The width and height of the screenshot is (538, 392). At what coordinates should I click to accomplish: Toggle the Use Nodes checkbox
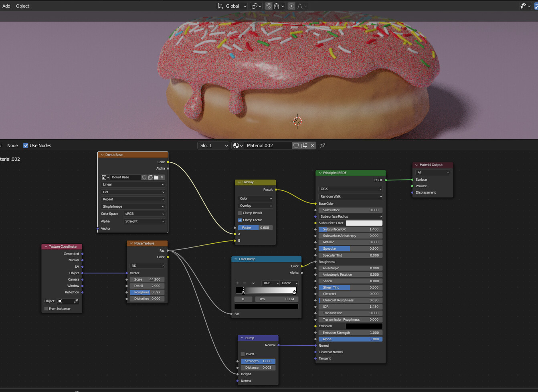tap(26, 145)
